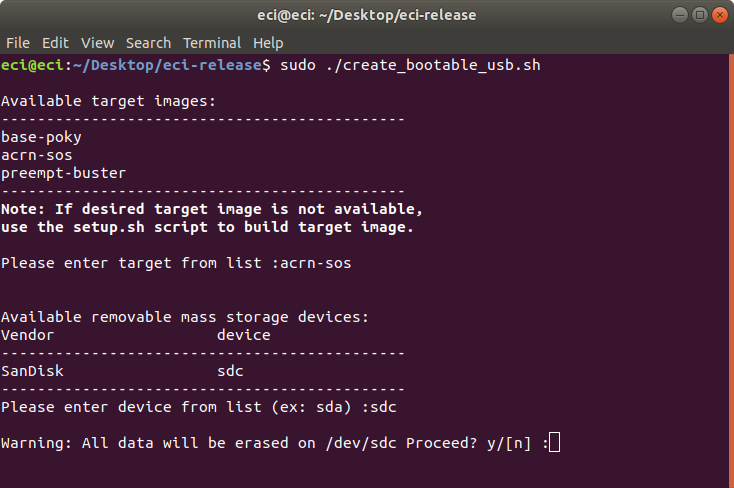Maximize the terminal window
The height and width of the screenshot is (488, 734).
click(700, 15)
